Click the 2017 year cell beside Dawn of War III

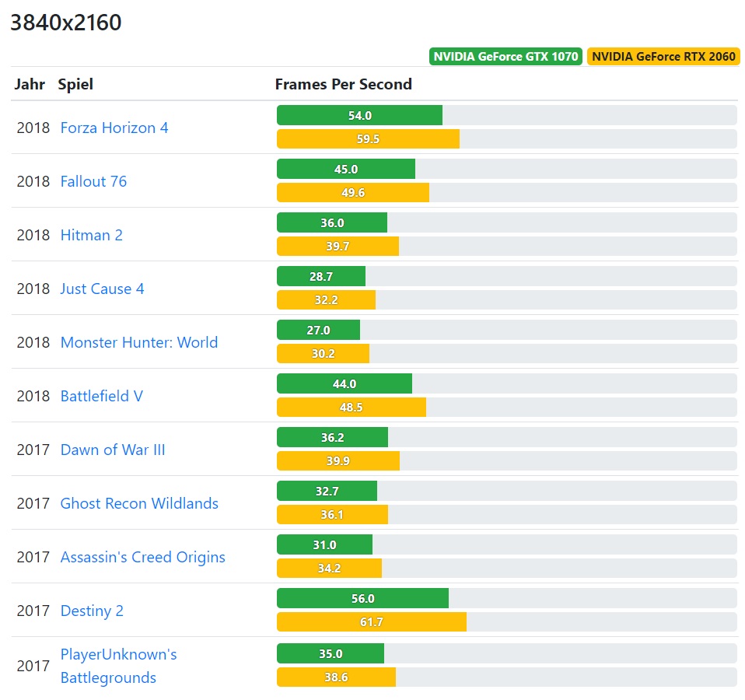(33, 450)
